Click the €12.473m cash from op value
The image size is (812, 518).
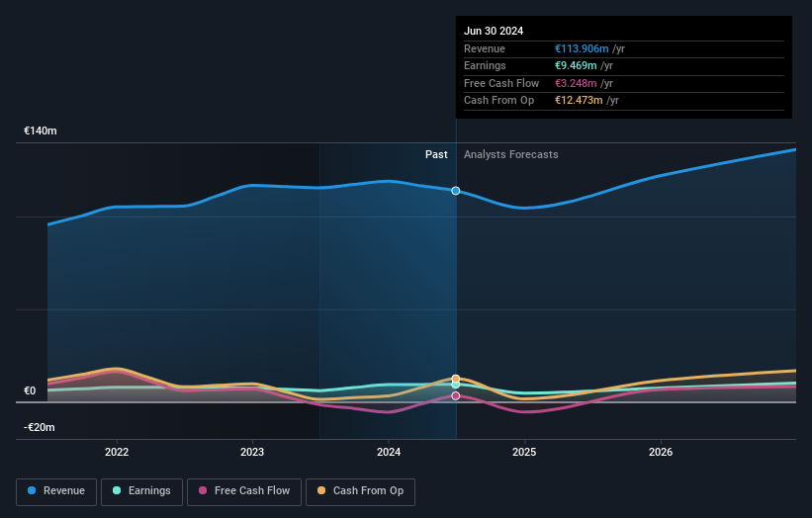[579, 101]
